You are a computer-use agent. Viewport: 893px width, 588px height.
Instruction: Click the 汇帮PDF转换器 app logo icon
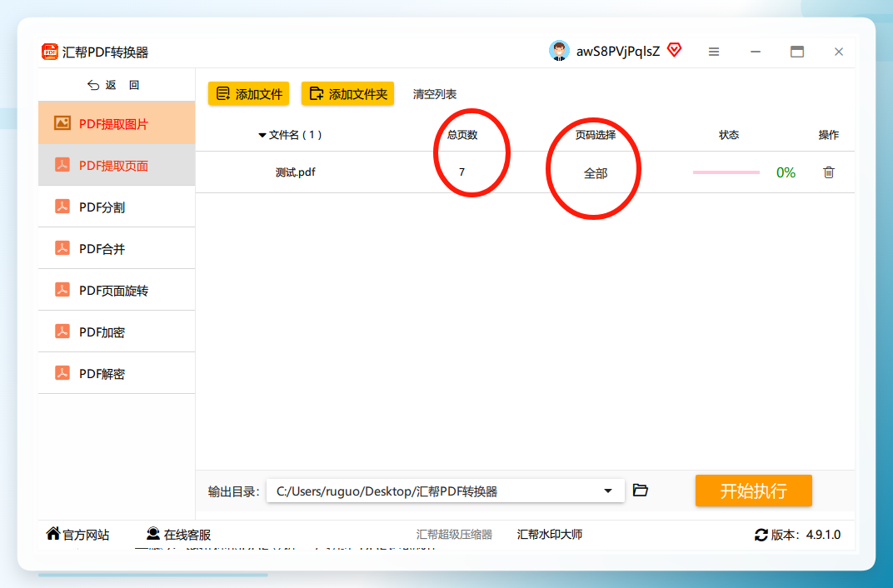point(50,52)
